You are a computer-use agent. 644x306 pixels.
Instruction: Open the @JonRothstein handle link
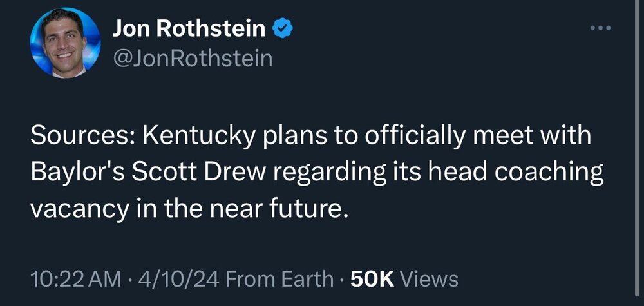click(193, 59)
